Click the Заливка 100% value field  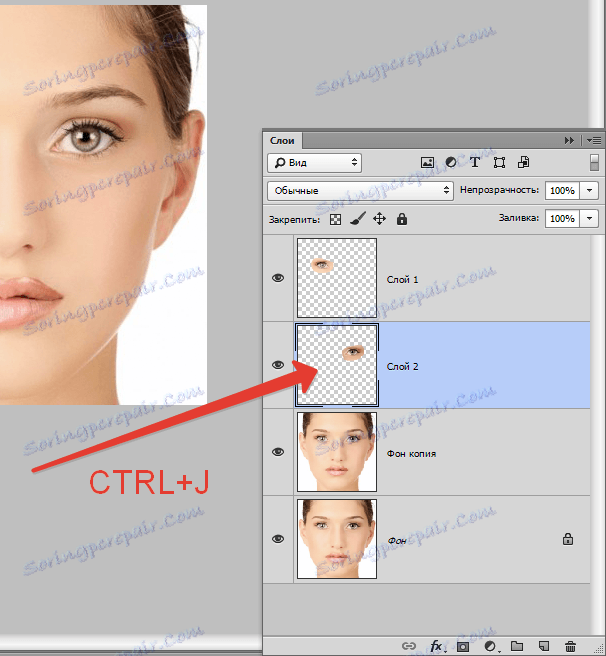(x=562, y=218)
